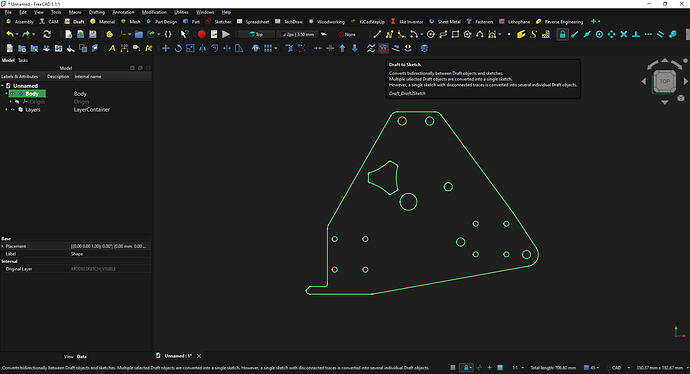The width and height of the screenshot is (690, 374).
Task: Toggle snap perpendicular option
Action: [x=636, y=34]
